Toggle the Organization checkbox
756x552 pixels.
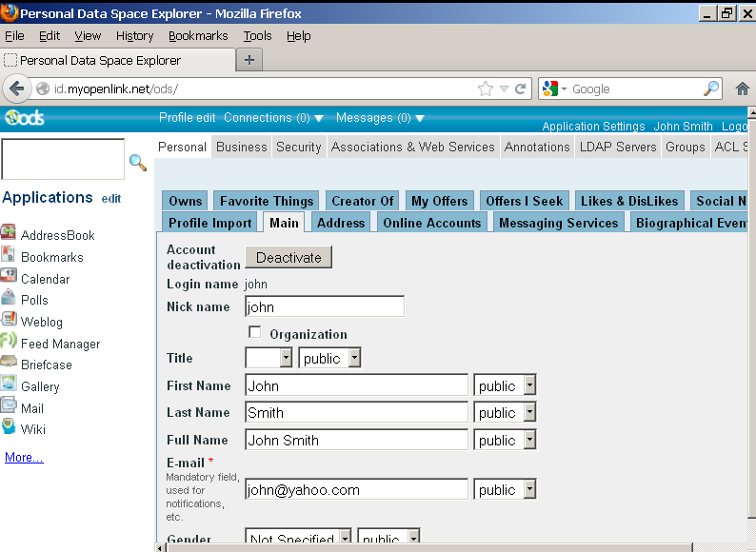[x=254, y=332]
